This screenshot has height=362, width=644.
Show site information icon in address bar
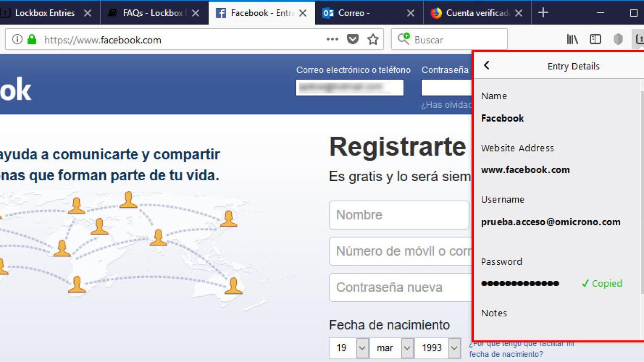17,39
